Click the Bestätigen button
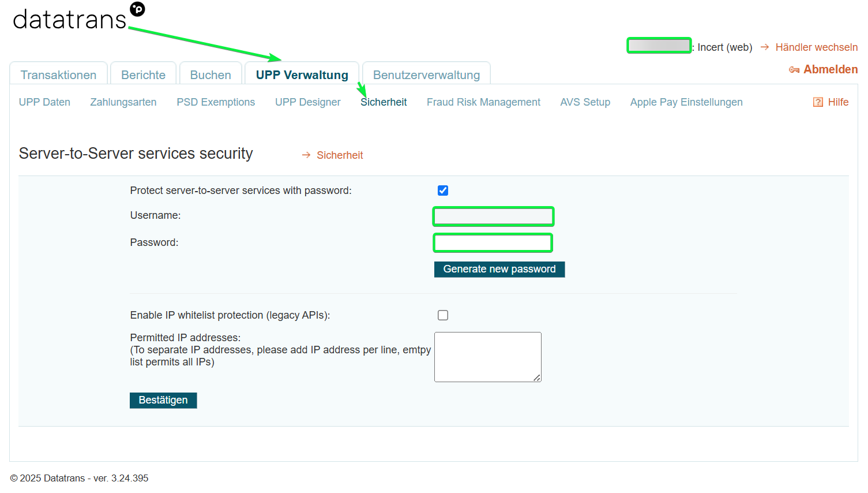Screen dimensions: 868x493 [x=163, y=400]
